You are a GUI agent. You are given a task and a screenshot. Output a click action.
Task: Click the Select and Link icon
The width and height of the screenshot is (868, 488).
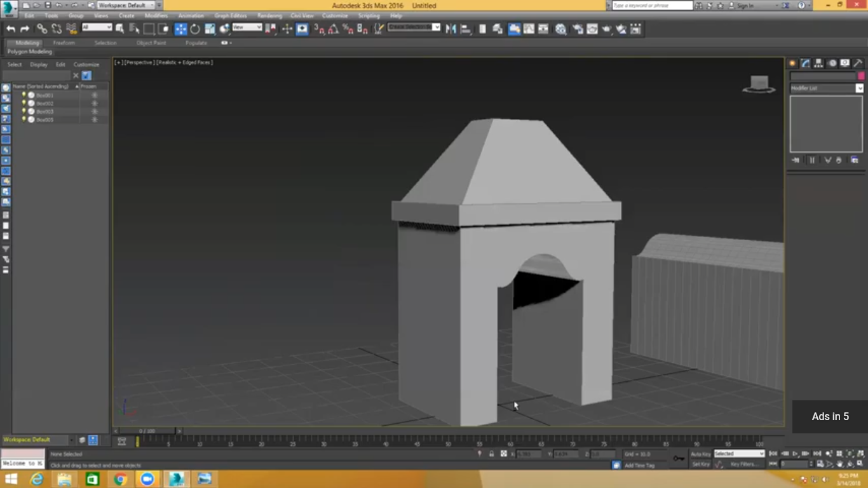point(42,29)
